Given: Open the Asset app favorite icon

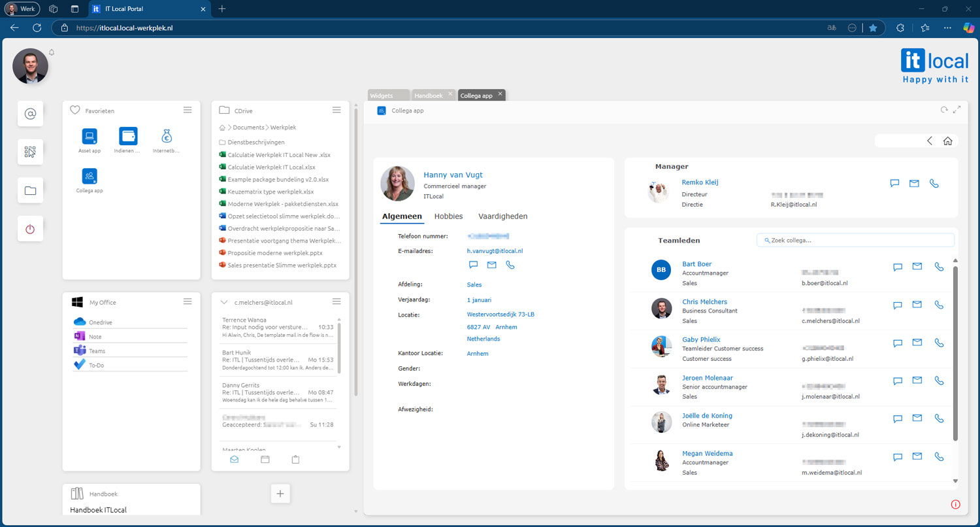Looking at the screenshot, I should tap(90, 137).
